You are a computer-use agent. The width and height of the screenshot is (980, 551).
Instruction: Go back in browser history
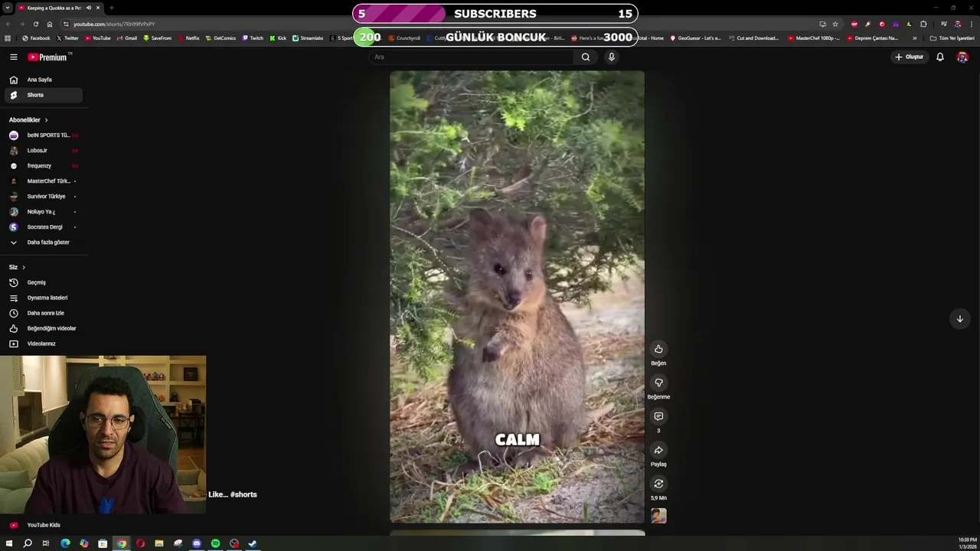click(x=8, y=24)
